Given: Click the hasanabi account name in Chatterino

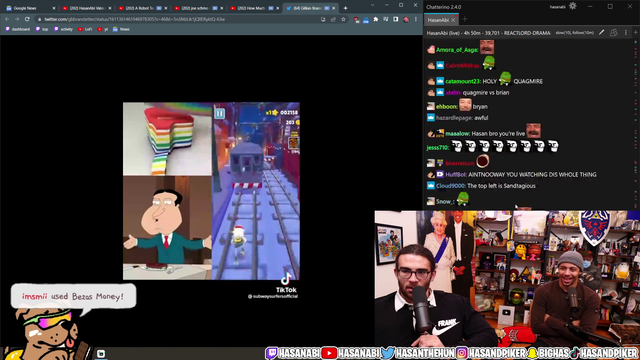Looking at the screenshot, I should click(557, 7).
